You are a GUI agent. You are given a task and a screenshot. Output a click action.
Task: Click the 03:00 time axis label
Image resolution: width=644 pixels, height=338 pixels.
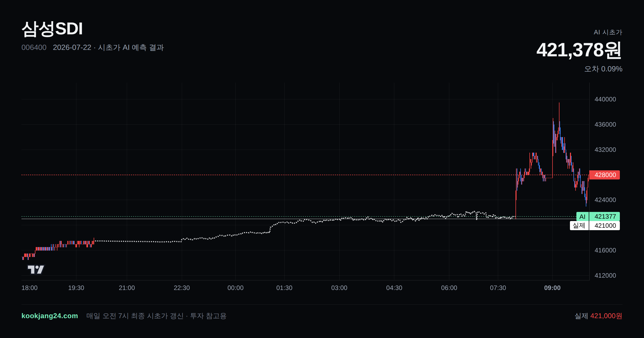[x=339, y=288]
